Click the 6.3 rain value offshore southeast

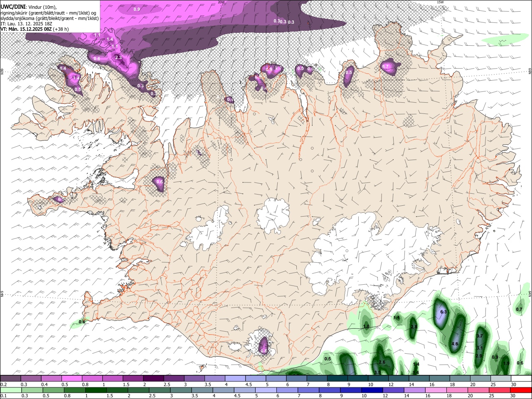(x=443, y=312)
